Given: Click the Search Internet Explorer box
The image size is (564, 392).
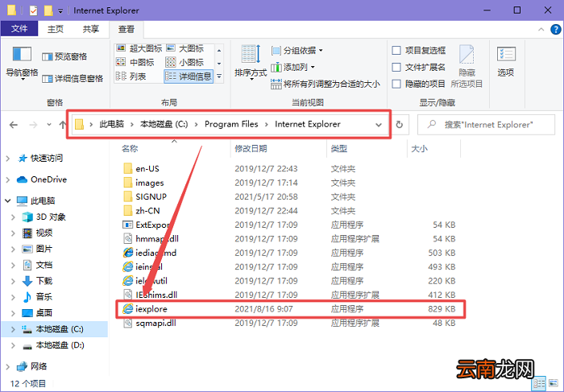Looking at the screenshot, I should (486, 125).
